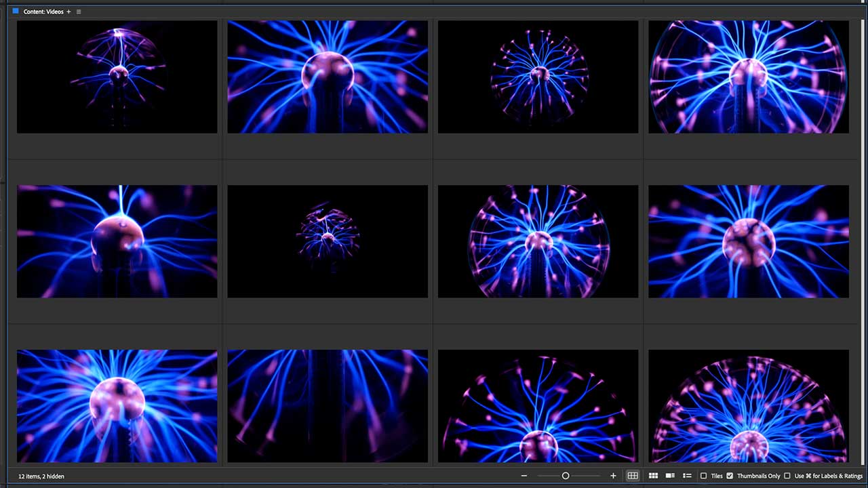
Task: Click the blue square panel icon
Action: pyautogui.click(x=16, y=11)
